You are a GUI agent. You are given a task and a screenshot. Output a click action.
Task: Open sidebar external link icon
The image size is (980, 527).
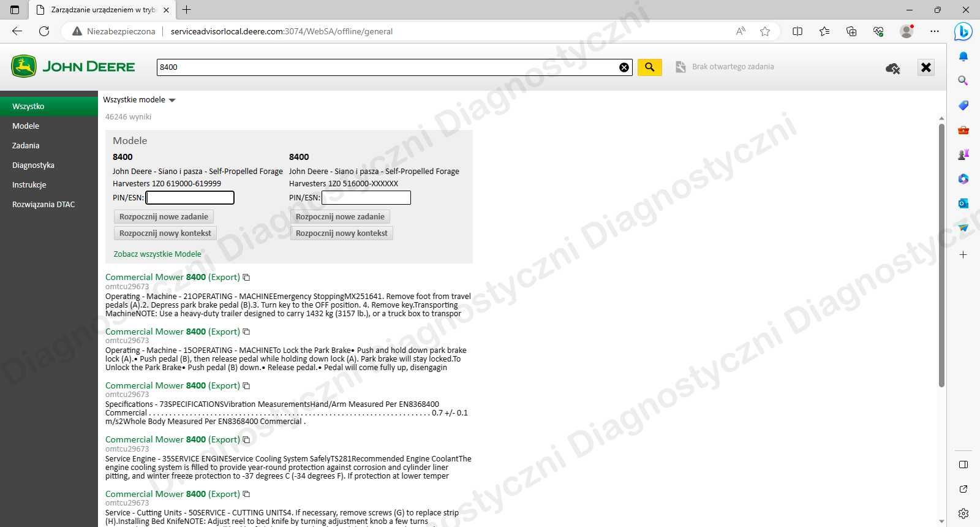click(x=963, y=489)
